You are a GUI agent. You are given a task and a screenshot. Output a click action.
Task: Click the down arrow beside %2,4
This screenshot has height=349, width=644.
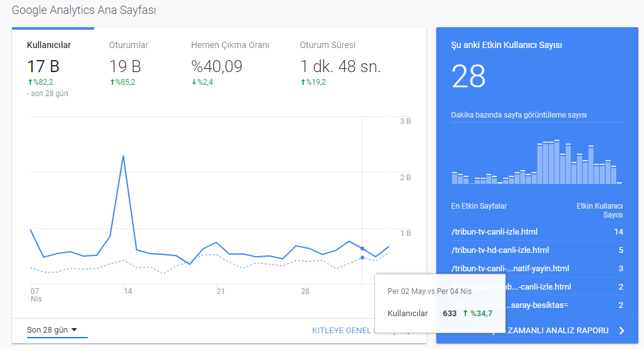(x=194, y=82)
